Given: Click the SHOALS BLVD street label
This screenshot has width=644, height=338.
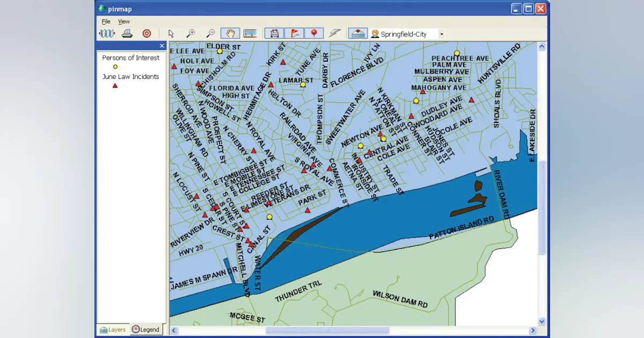Looking at the screenshot, I should [497, 104].
